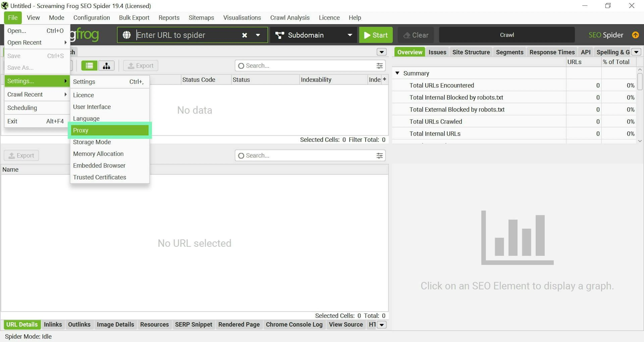Viewport: 644px width, 342px height.
Task: Open the Visualisations menu
Action: (242, 18)
